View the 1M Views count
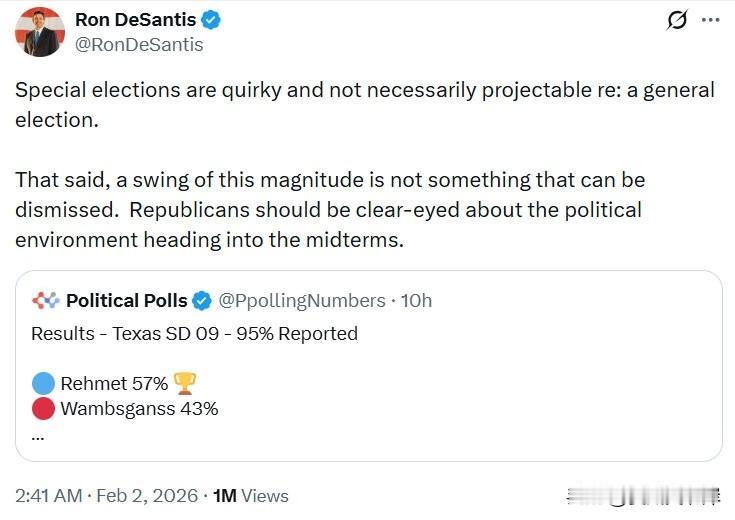735x520 pixels. coord(250,495)
